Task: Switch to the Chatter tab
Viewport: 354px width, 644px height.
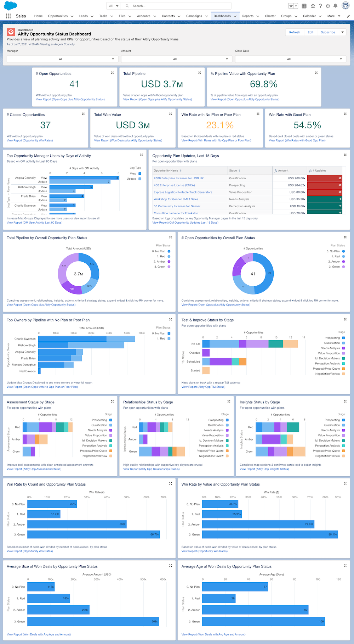Action: [270, 16]
